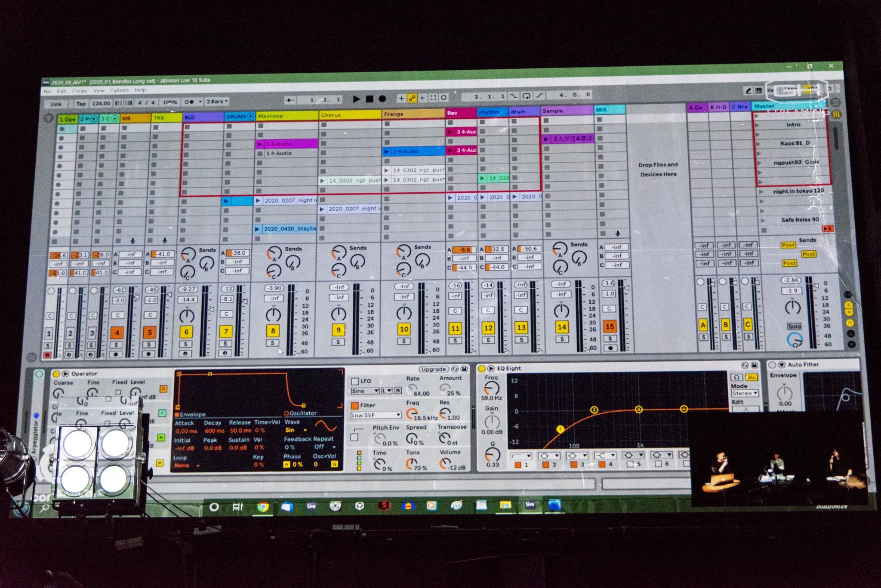The width and height of the screenshot is (881, 588).
Task: Start playback with the Play button
Action: tap(356, 99)
